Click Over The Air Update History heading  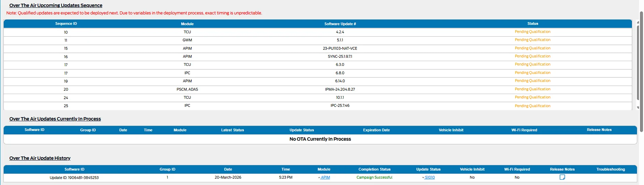(40, 158)
